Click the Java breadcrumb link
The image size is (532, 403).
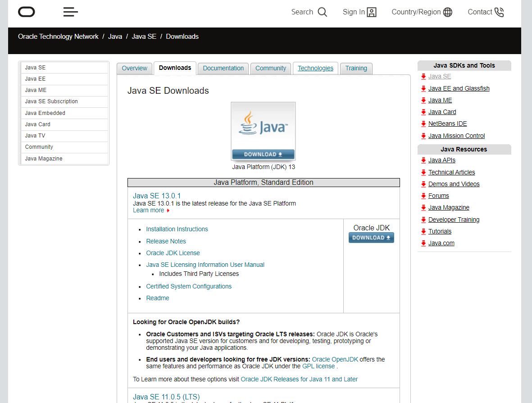pyautogui.click(x=115, y=37)
